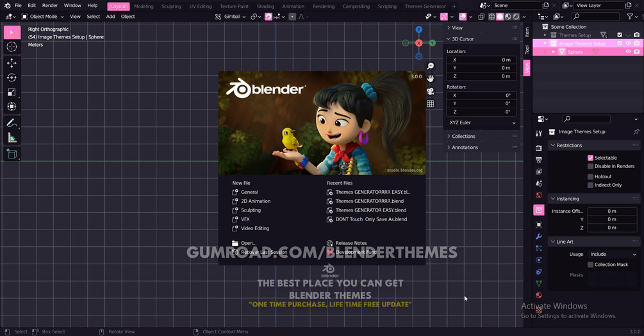Switch viewport to material preview shading
Viewport: 644px width, 336px height.
pos(508,17)
